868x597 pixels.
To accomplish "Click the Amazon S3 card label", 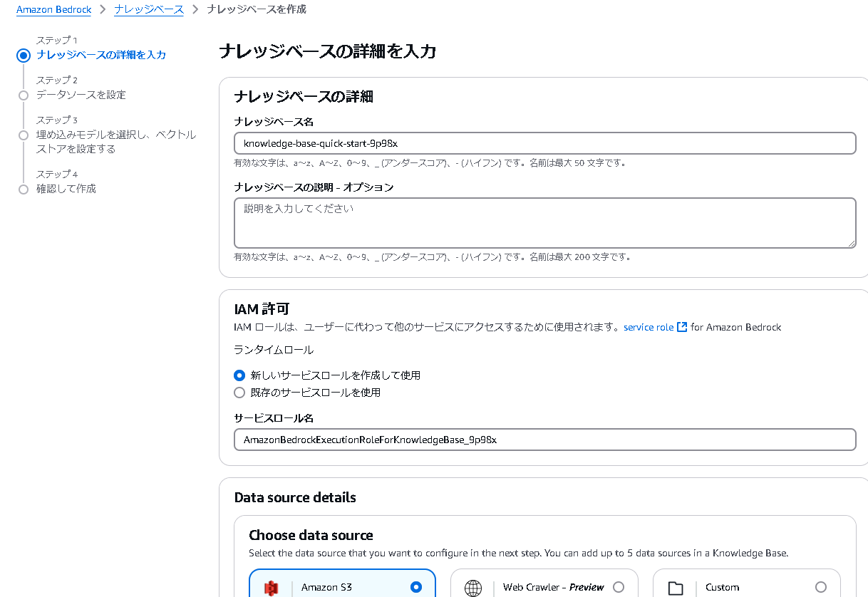I will tap(326, 588).
